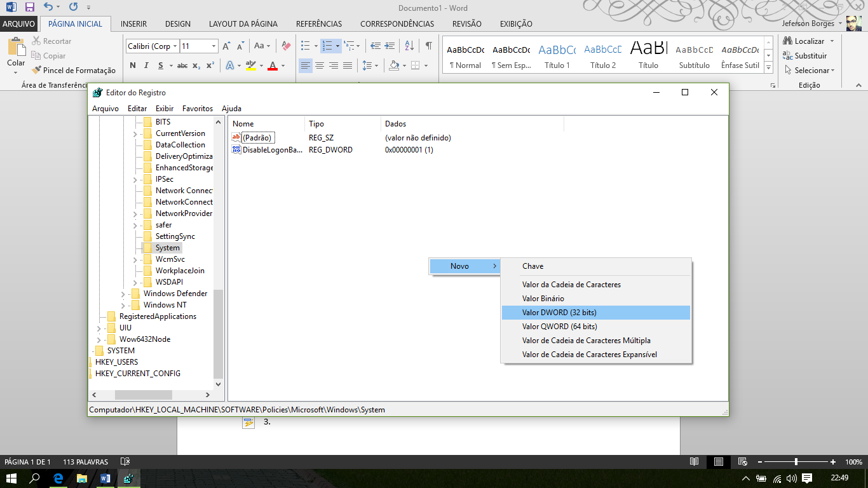
Task: Click the align right icon
Action: click(x=334, y=65)
